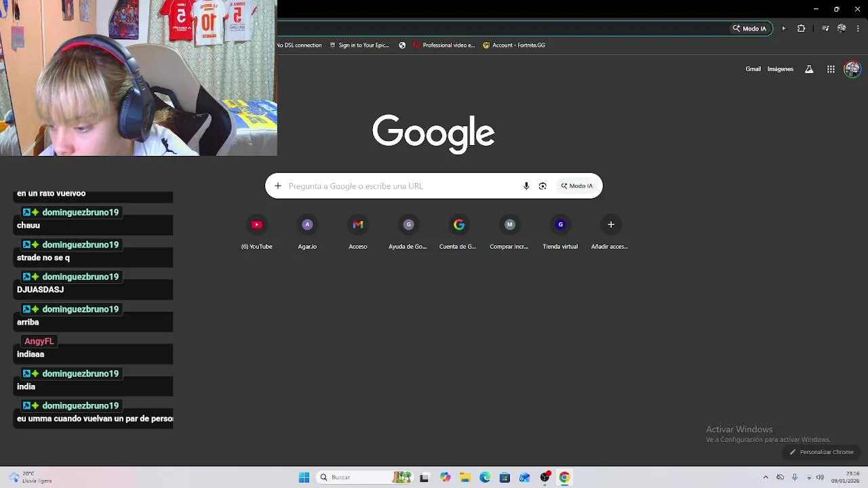
Task: Click the play-shaped extension icon in the toolbar
Action: click(x=784, y=28)
